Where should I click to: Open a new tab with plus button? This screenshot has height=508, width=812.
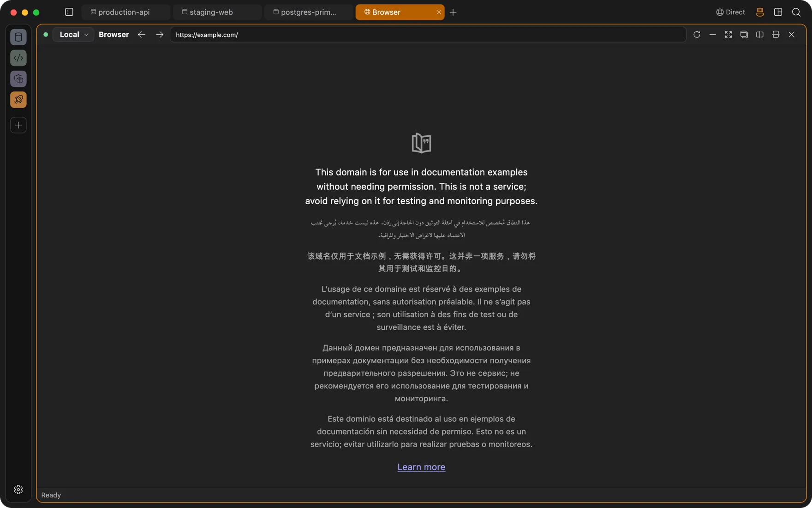(453, 12)
